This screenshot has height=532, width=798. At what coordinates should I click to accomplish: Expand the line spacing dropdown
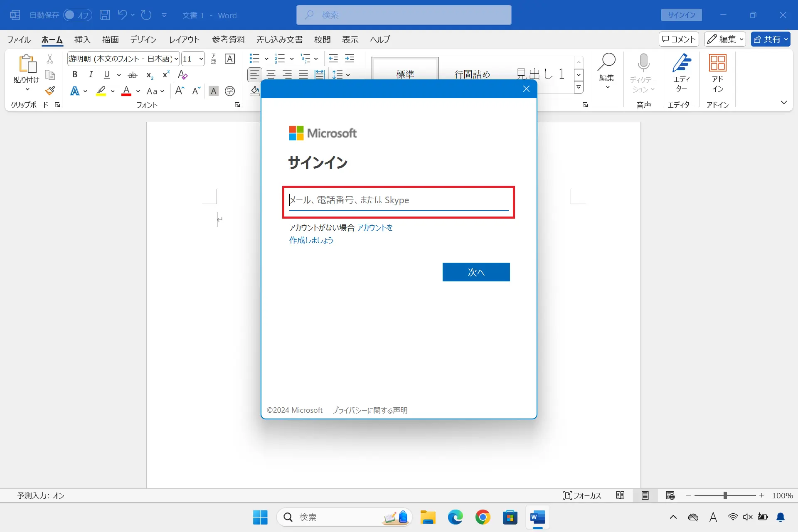348,75
